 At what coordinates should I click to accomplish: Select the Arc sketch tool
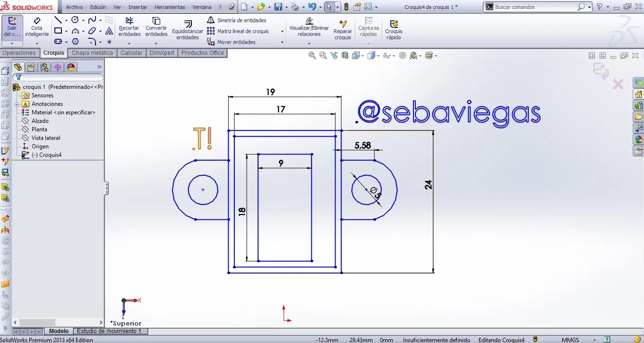click(x=75, y=31)
